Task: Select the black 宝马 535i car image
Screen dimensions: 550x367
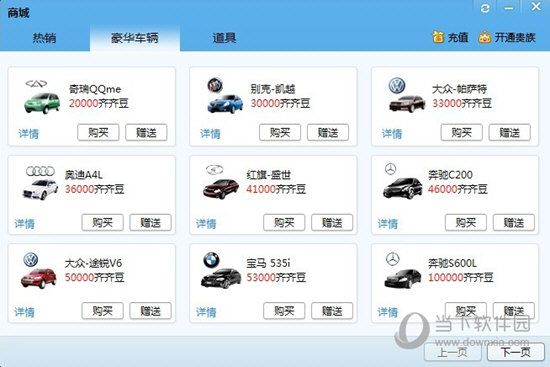Action: [x=221, y=278]
